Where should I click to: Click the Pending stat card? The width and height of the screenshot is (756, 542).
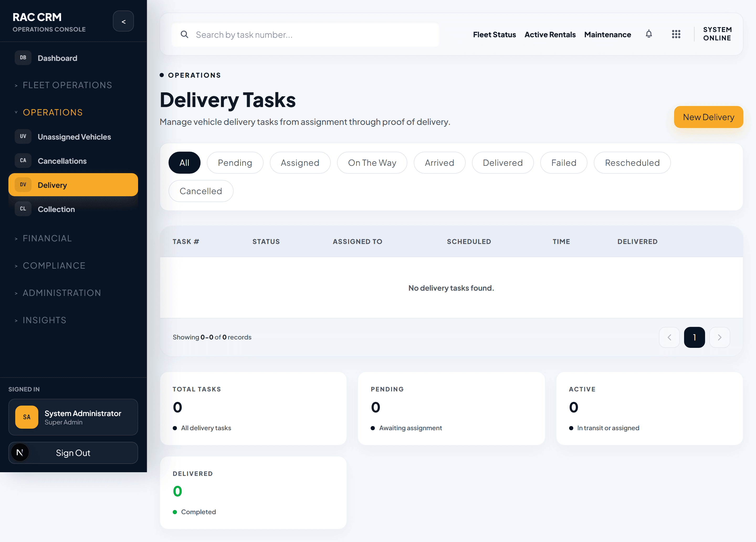click(x=451, y=408)
